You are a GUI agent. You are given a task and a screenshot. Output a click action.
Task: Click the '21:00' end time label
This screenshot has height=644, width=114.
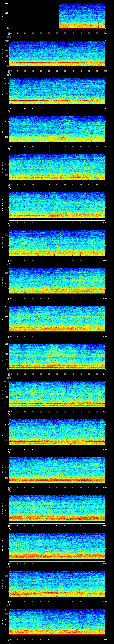coord(105,639)
